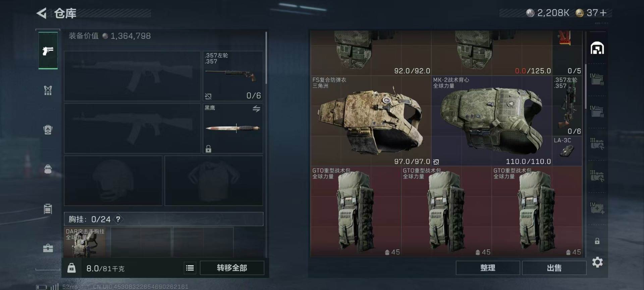Open the settings gear icon
The image size is (644, 290).
pyautogui.click(x=597, y=262)
